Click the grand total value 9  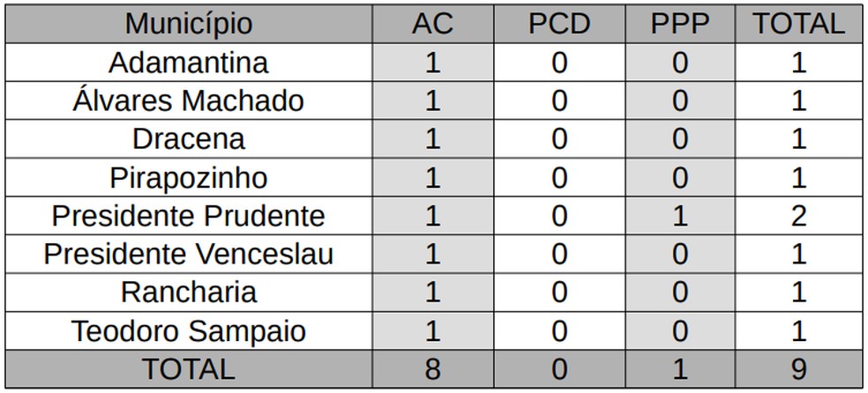[798, 369]
